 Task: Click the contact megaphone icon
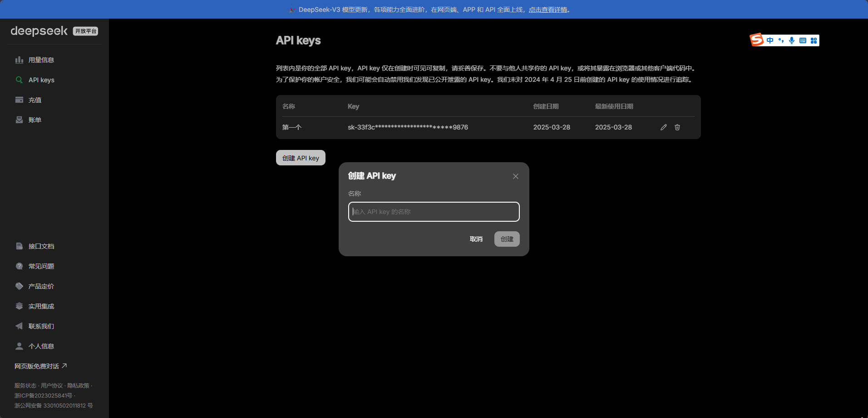(x=19, y=326)
